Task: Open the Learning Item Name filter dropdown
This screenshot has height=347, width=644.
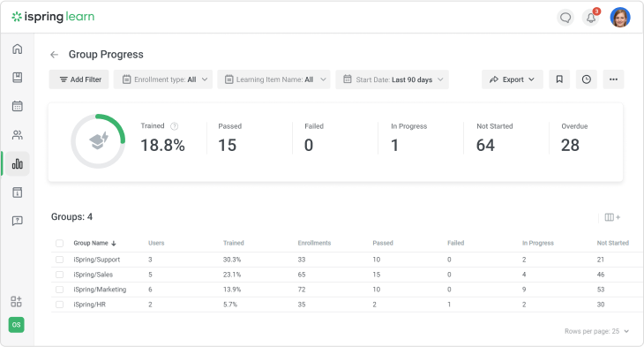Action: pos(273,79)
